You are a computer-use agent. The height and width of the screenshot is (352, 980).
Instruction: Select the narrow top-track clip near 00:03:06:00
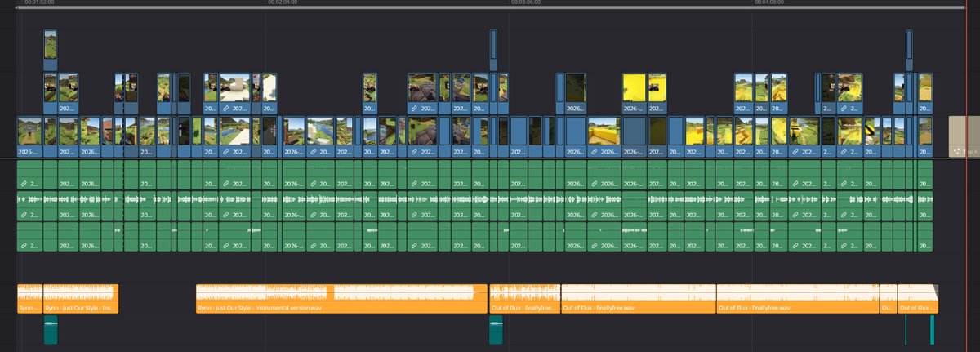[493, 50]
